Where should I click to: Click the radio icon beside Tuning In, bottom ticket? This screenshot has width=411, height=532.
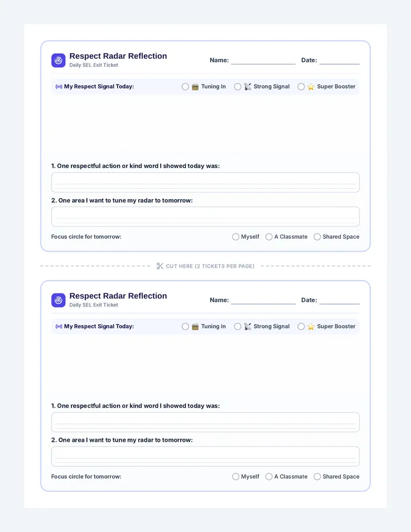tap(195, 327)
